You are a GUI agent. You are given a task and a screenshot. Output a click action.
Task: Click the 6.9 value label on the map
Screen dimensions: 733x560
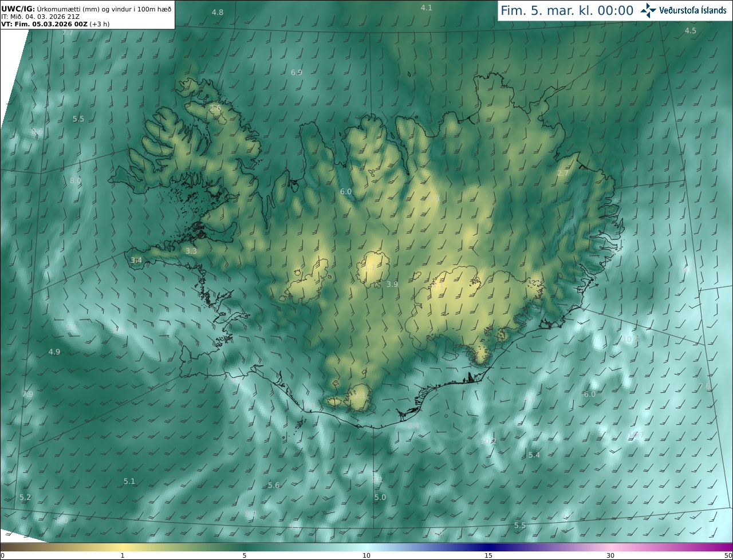pyautogui.click(x=297, y=73)
